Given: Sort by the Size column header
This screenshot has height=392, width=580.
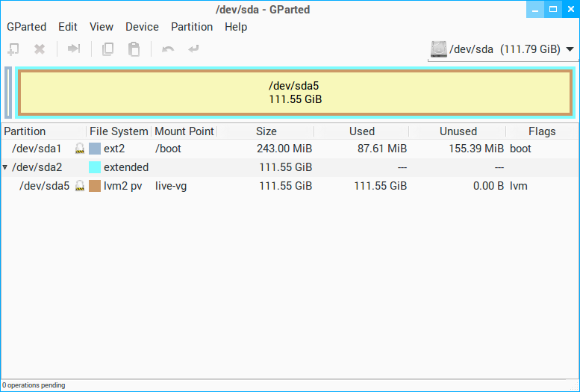Looking at the screenshot, I should click(266, 131).
